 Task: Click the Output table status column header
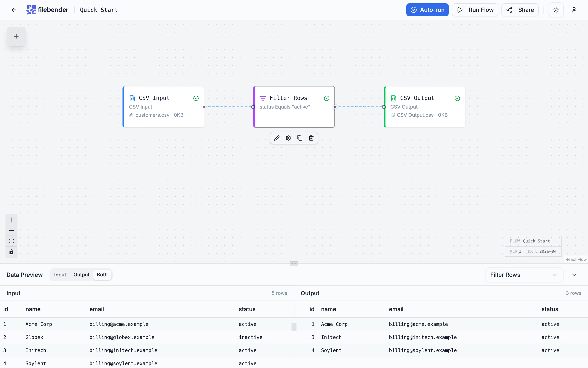click(550, 309)
